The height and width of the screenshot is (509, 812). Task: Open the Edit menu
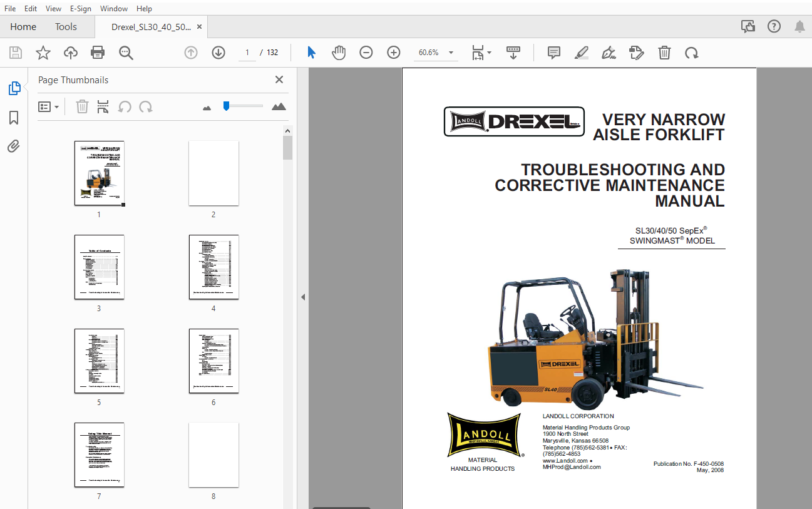tap(31, 9)
